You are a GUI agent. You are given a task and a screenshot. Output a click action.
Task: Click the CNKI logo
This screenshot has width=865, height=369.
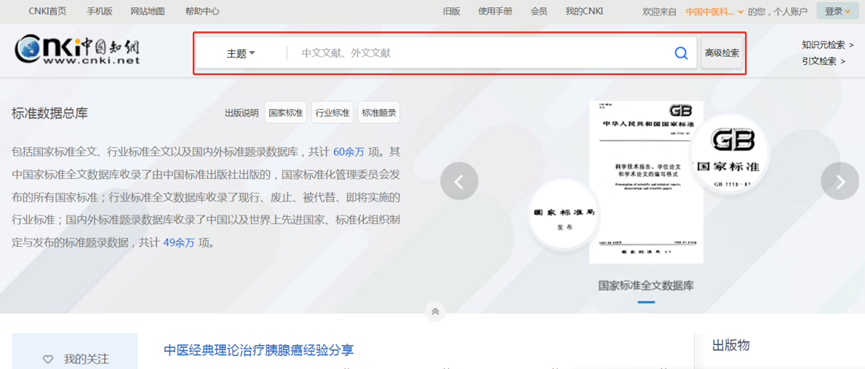[77, 50]
